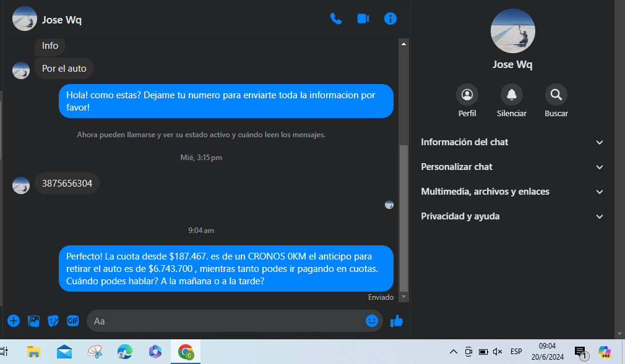Screen dimensions: 625x364
Task: Start a voice call with Jose Wq
Action: pos(336,19)
